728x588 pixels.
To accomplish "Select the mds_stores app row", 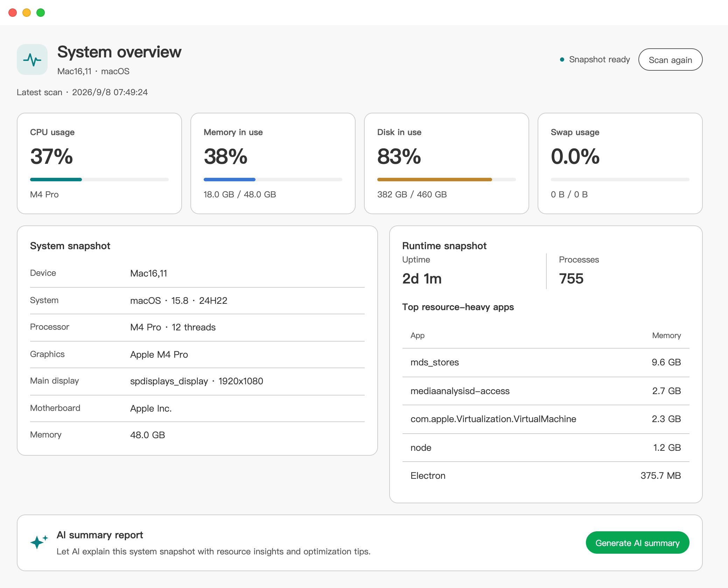I will 546,362.
